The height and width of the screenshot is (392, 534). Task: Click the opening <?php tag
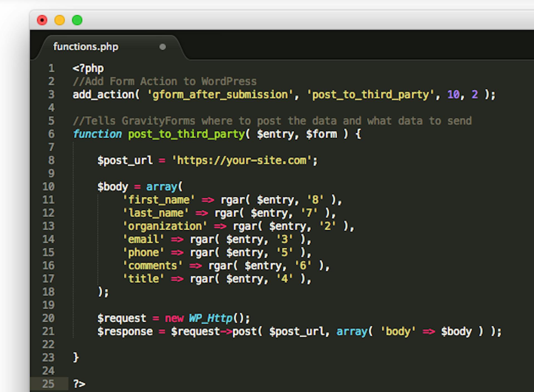click(88, 69)
